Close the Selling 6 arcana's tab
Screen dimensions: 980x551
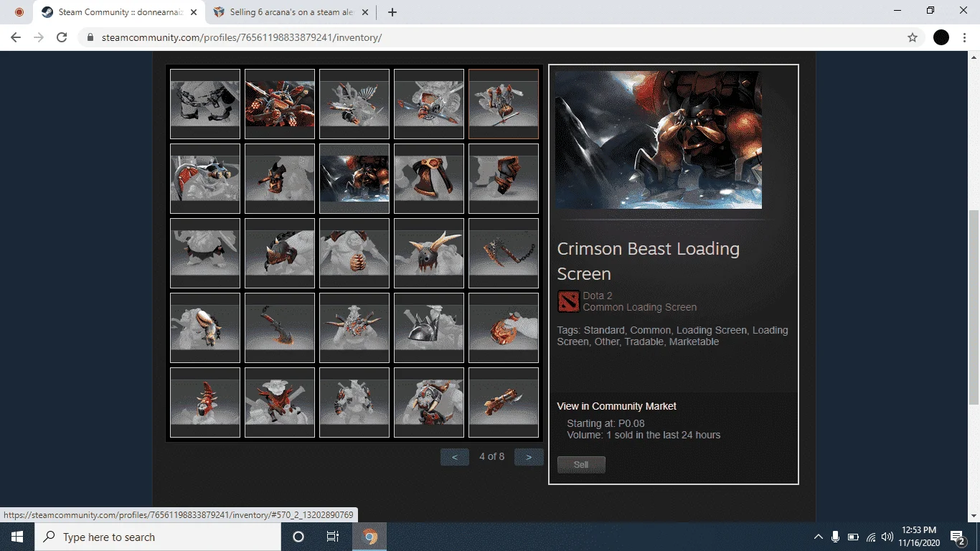pyautogui.click(x=365, y=12)
